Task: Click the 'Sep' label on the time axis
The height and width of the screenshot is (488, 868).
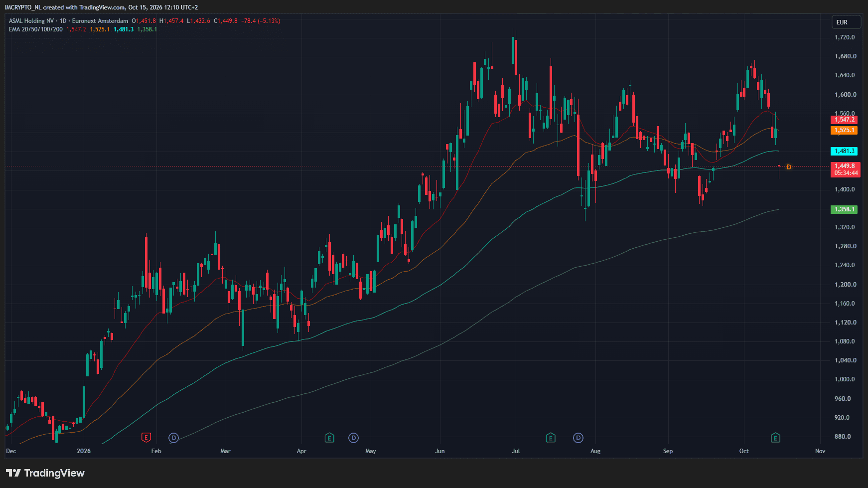Action: 668,451
